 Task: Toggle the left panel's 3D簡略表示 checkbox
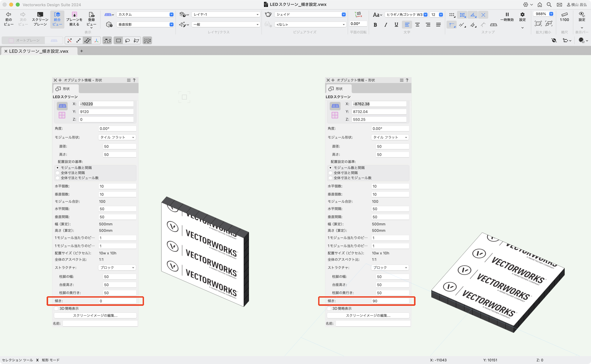coord(56,308)
